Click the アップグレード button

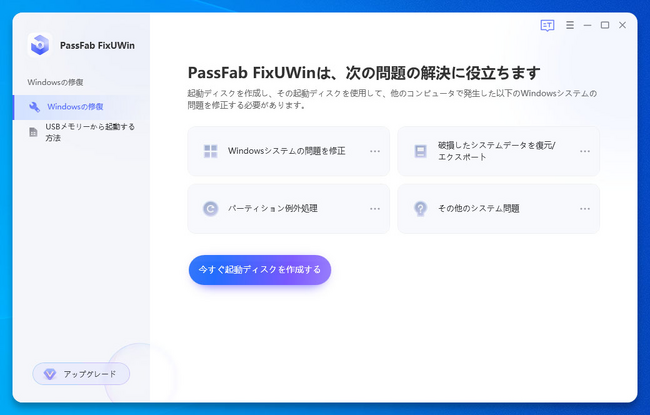81,374
